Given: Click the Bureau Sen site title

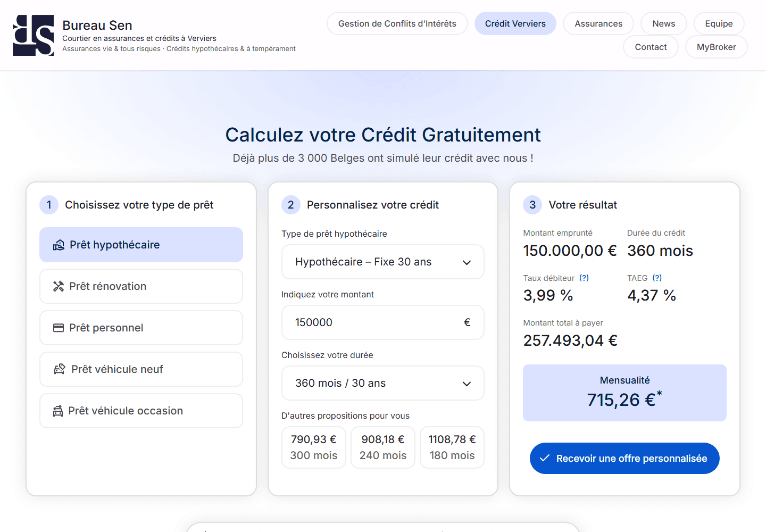Looking at the screenshot, I should [x=97, y=26].
